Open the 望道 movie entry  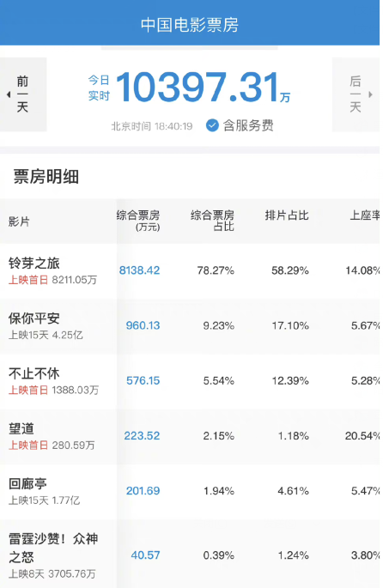pos(190,436)
